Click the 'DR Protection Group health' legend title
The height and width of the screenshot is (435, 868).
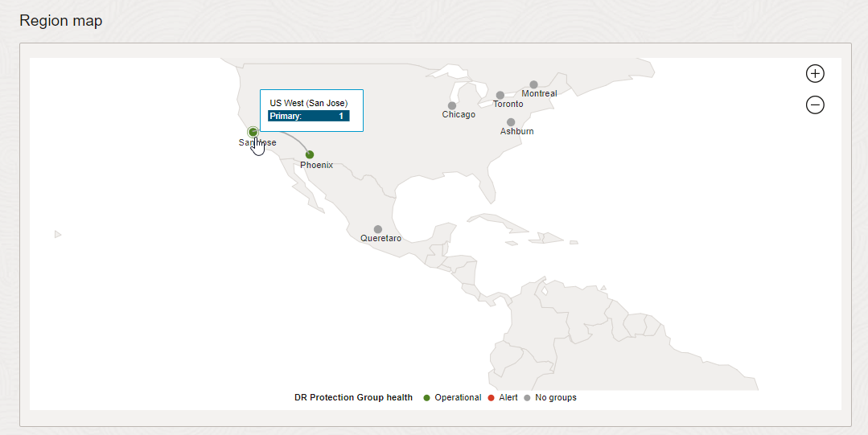tap(353, 398)
